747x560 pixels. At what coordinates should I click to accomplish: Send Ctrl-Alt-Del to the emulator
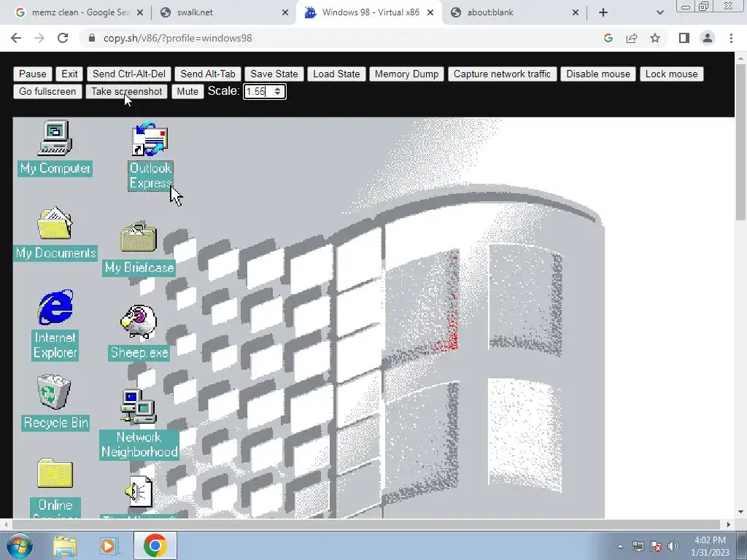pyautogui.click(x=129, y=74)
